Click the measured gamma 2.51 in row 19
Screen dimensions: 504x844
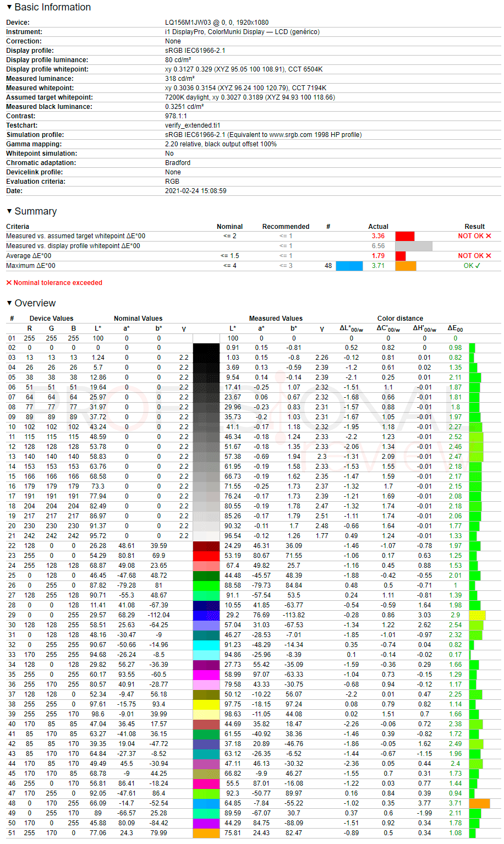point(321,516)
